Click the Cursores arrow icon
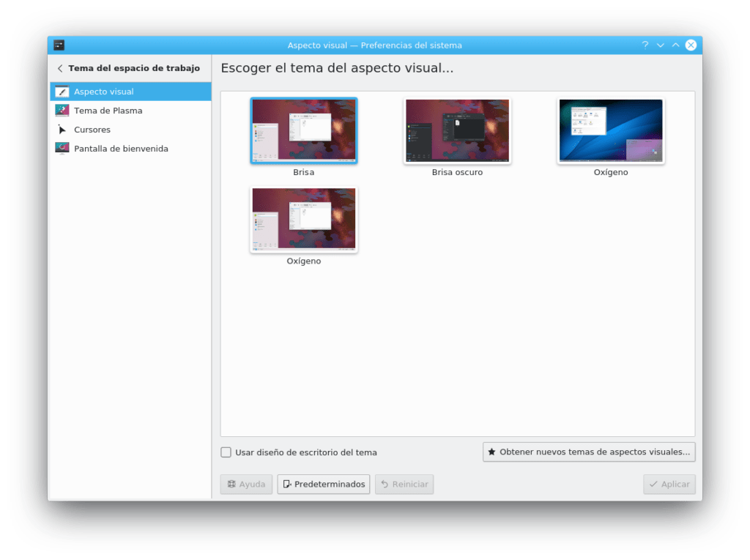 pos(62,130)
